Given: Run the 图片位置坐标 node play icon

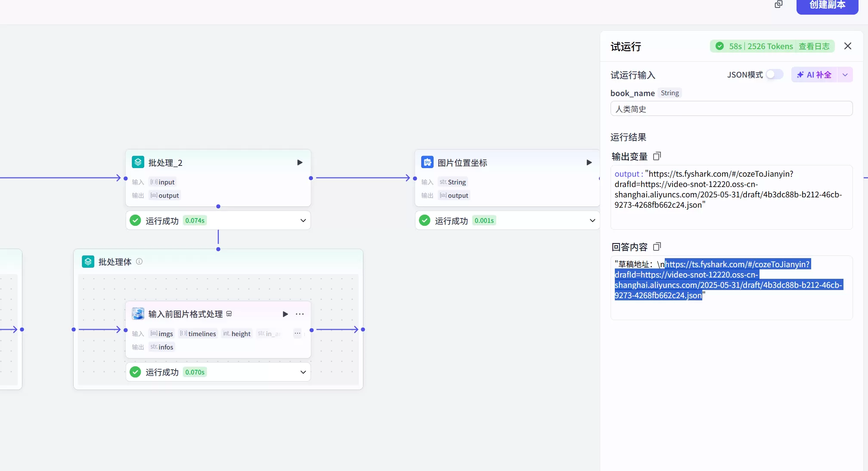Looking at the screenshot, I should click(589, 162).
